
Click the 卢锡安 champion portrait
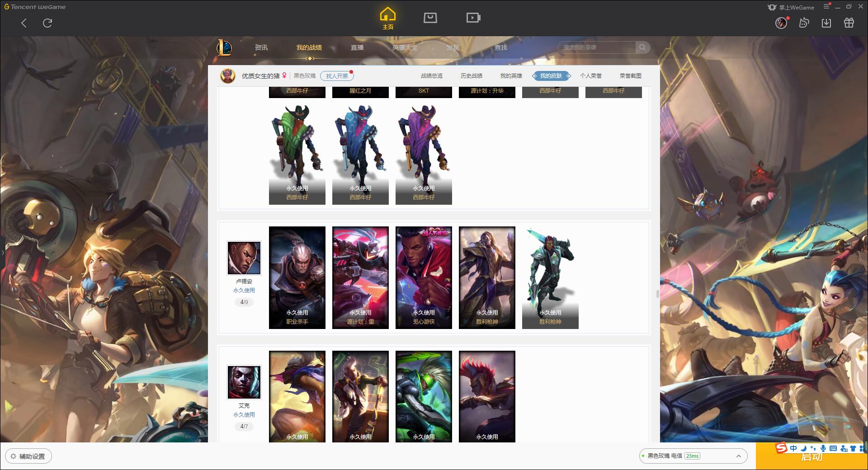point(244,258)
